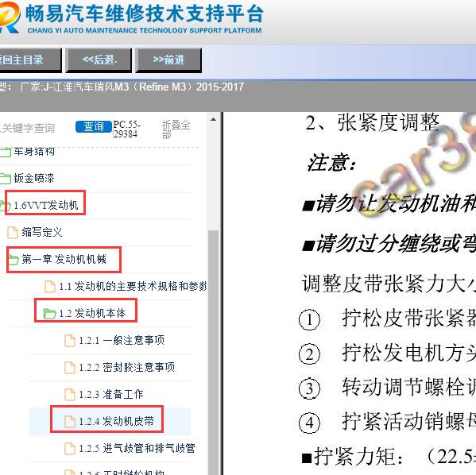Click the 缩写定义 document icon
The width and height of the screenshot is (476, 475).
point(13,233)
